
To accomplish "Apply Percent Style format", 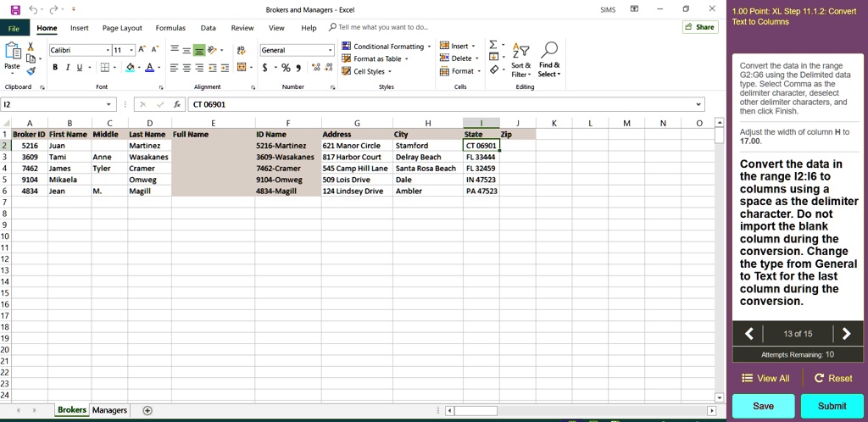I will pos(286,68).
